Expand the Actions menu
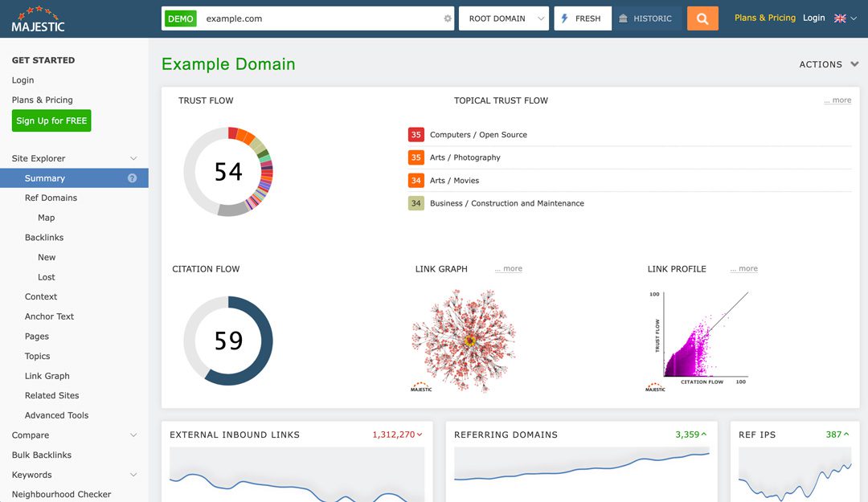Screen dimensions: 868x502 829,64
